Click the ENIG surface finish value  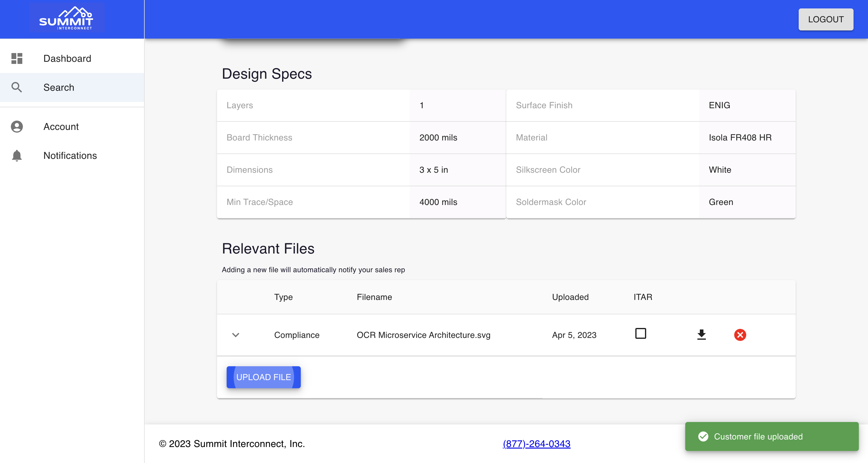tap(719, 105)
